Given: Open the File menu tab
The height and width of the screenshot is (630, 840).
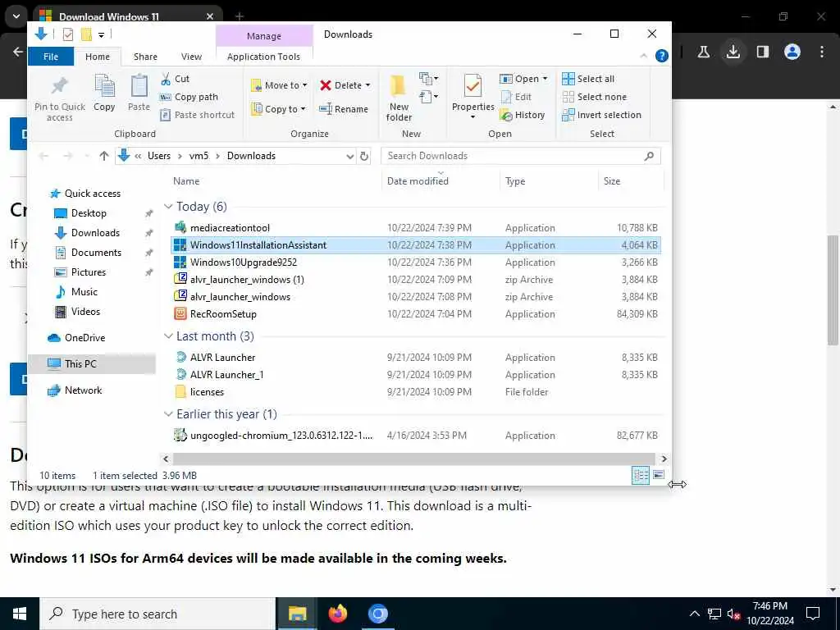Looking at the screenshot, I should click(x=51, y=57).
